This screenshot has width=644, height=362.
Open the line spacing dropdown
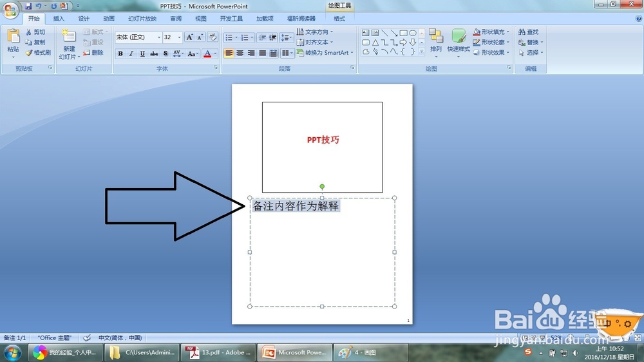click(286, 37)
